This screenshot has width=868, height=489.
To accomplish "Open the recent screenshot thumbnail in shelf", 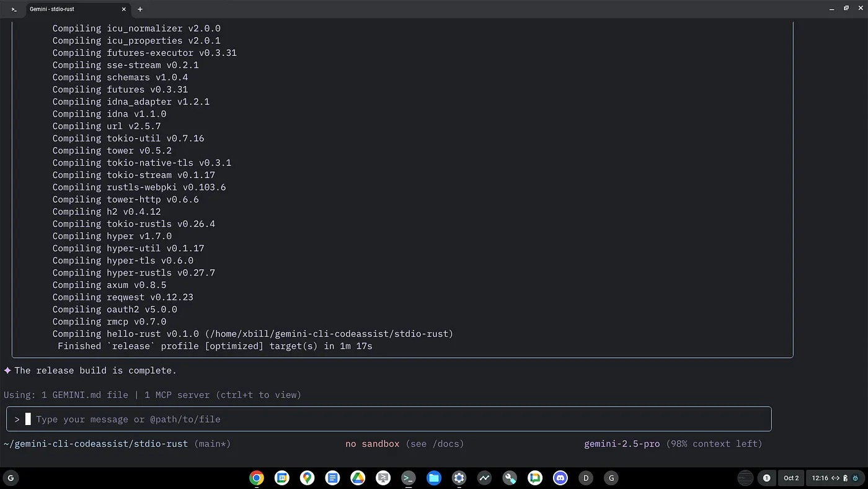I will (745, 478).
